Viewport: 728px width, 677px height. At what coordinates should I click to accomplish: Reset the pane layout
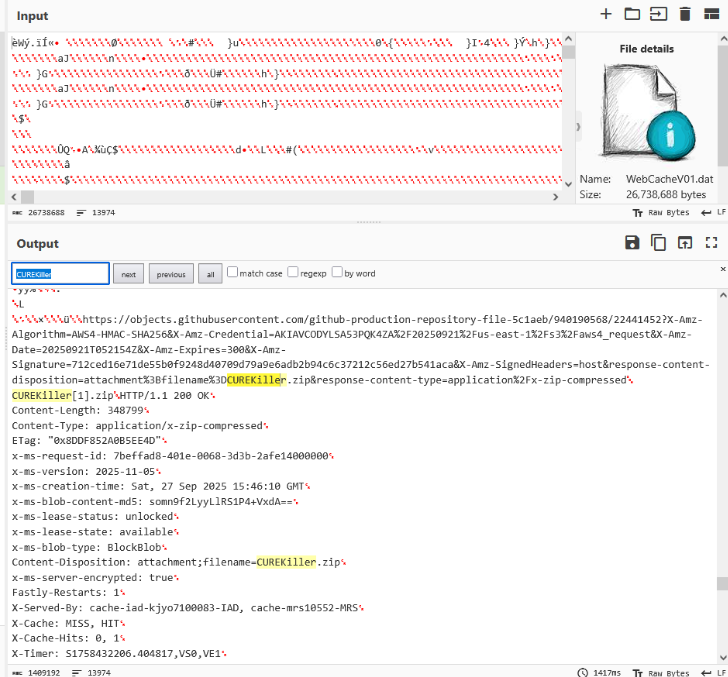click(712, 14)
